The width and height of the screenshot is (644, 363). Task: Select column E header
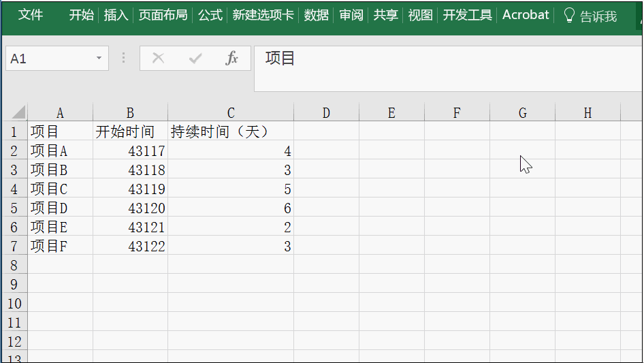click(x=391, y=112)
